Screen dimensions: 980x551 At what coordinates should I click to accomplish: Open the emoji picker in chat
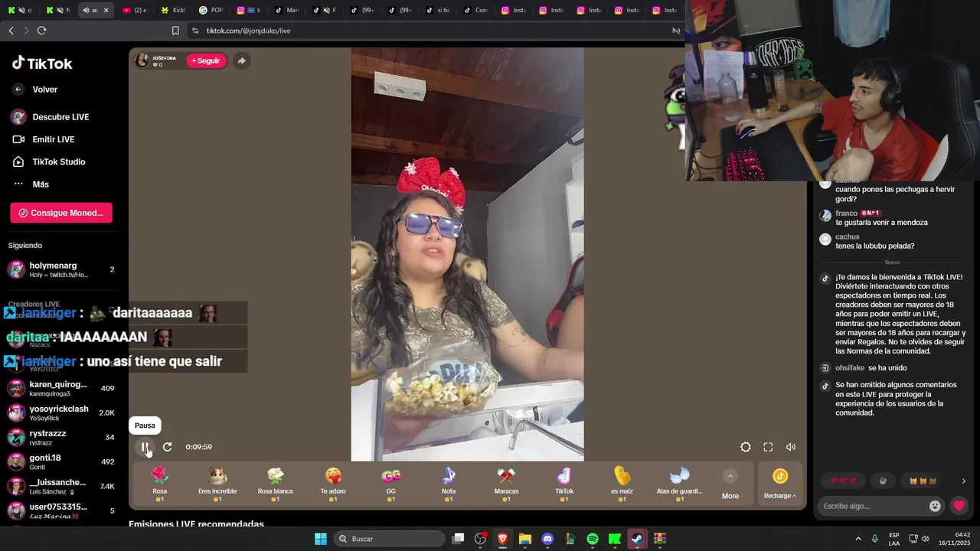(935, 506)
